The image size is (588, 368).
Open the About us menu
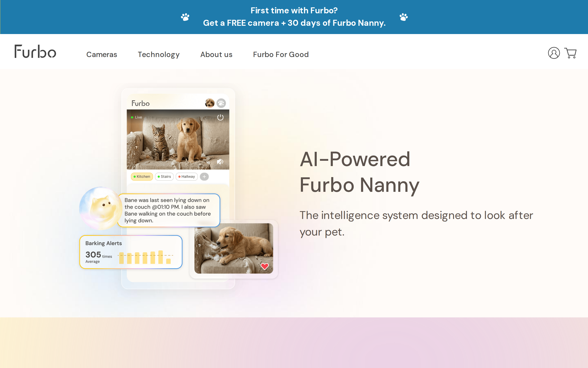pos(216,55)
